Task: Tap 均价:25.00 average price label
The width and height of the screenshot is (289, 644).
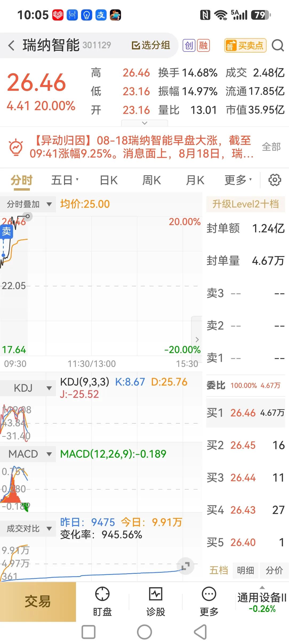Action: tap(85, 204)
